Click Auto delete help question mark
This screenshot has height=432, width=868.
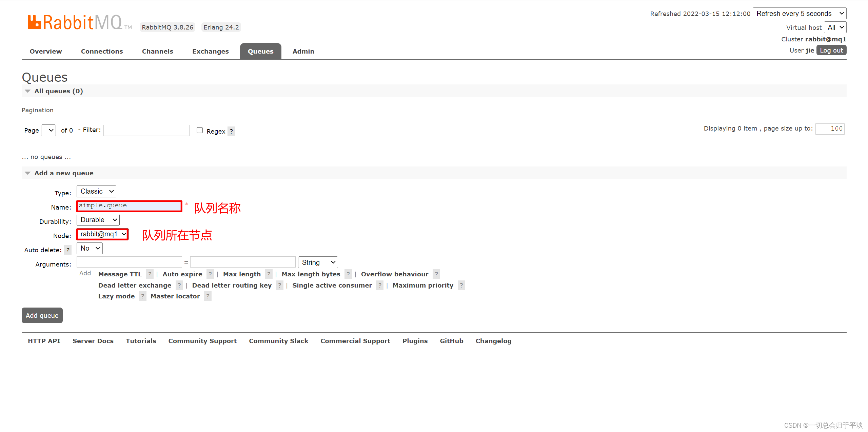pyautogui.click(x=68, y=250)
